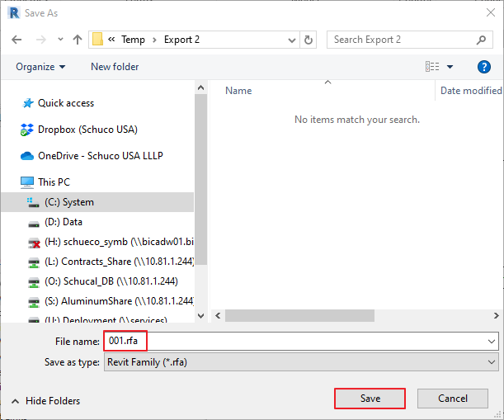Sort by the Name column header
504x420 pixels.
pos(239,91)
